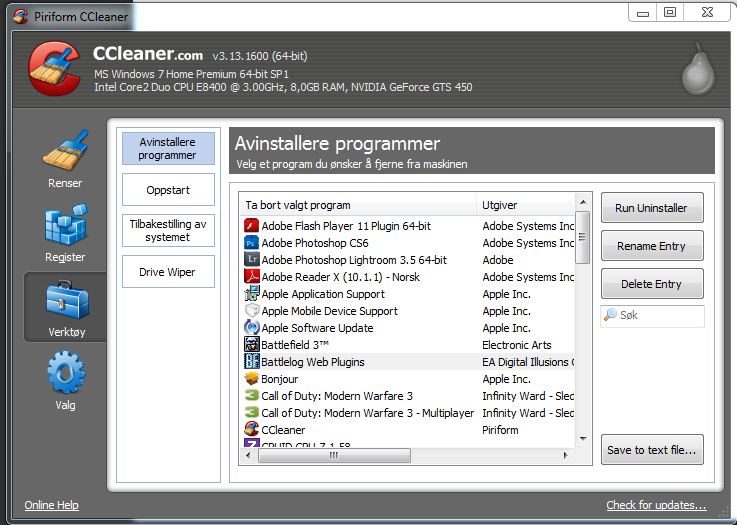
Task: Click the Piriform publisher cell
Action: pos(500,430)
